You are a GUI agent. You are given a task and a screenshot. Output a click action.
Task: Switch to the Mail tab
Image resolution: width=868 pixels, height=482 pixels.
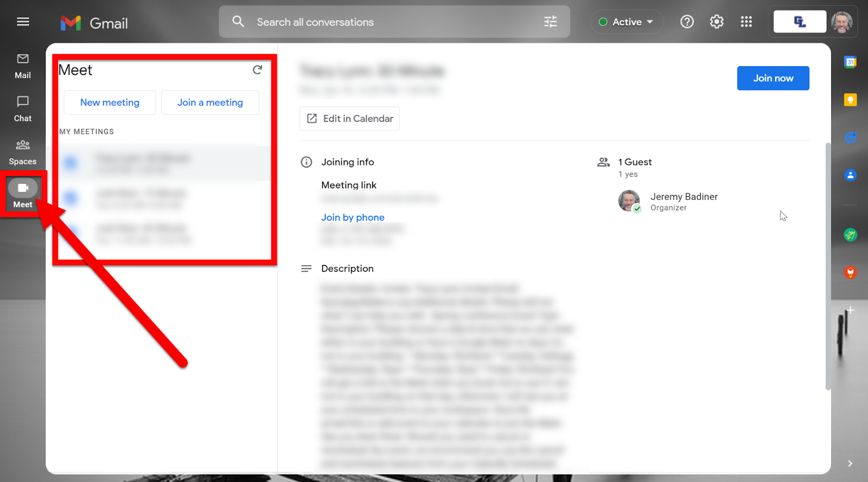(23, 66)
